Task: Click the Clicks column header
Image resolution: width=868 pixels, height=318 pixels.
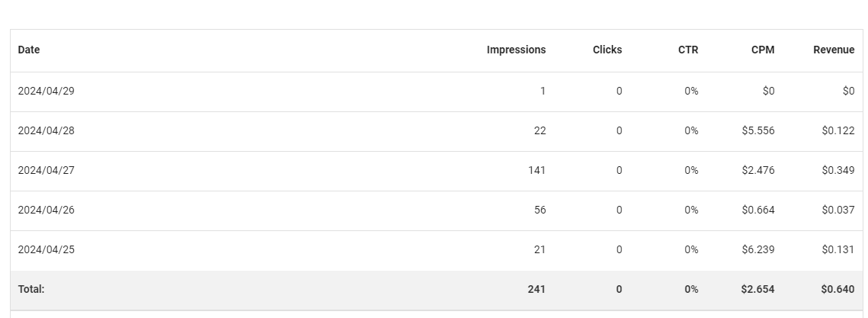Action: (x=607, y=50)
